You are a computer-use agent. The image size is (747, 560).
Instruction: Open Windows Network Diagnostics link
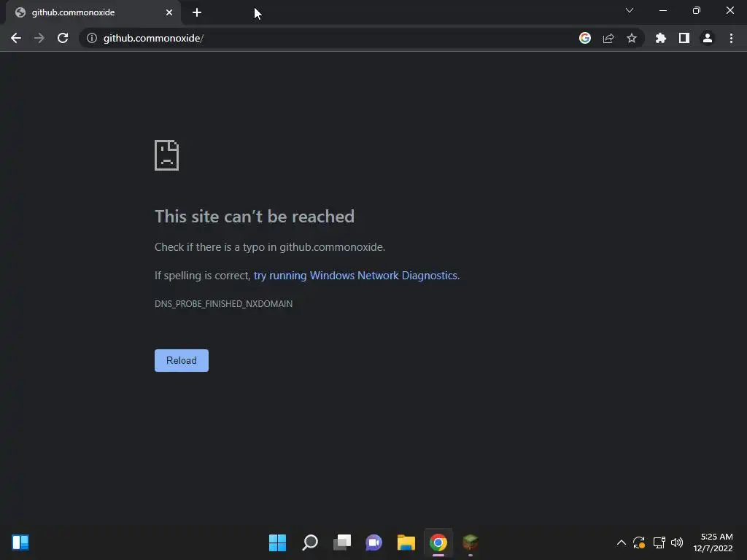[x=356, y=276]
